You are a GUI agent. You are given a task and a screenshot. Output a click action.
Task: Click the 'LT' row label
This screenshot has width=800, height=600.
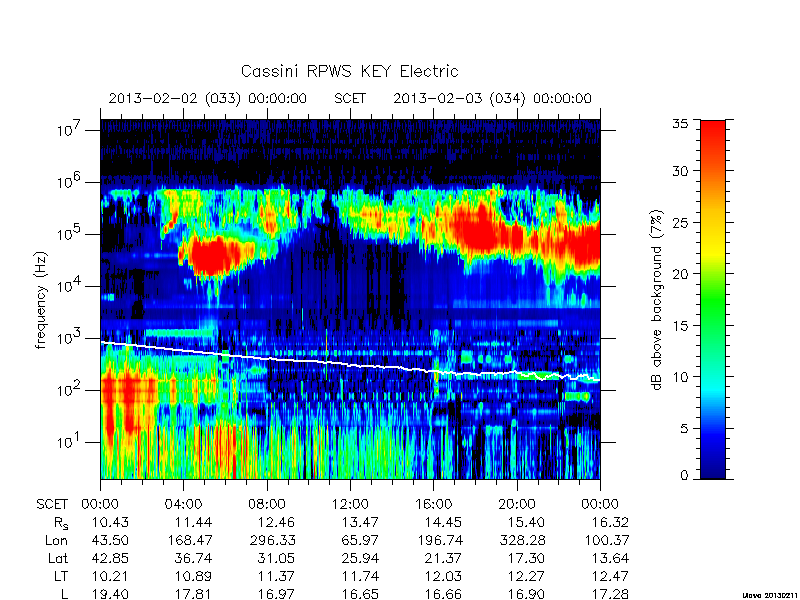61,576
